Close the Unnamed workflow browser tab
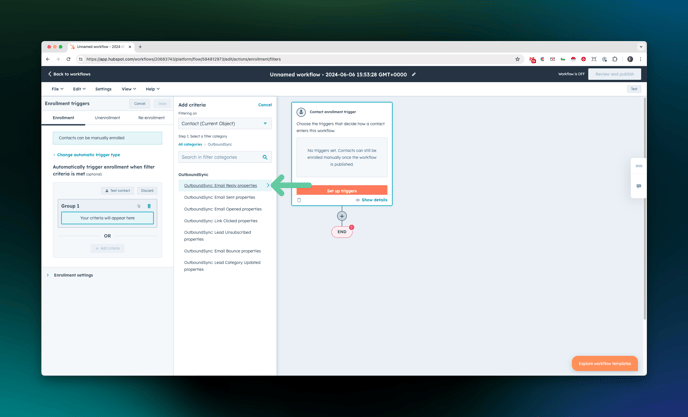 pyautogui.click(x=130, y=47)
